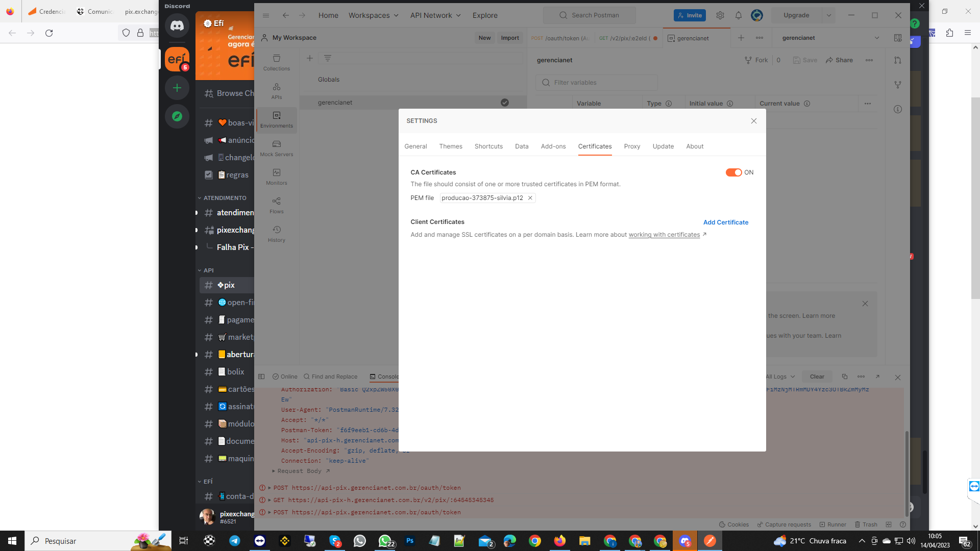980x551 pixels.
Task: Collapse the ATENDIMENTO category in Discord
Action: [x=222, y=198]
